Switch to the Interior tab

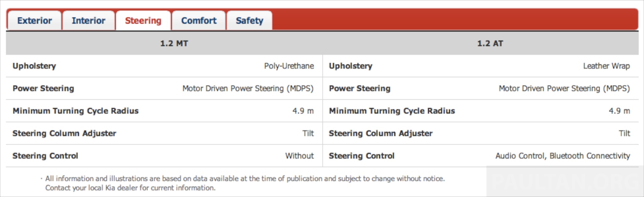[x=88, y=21]
